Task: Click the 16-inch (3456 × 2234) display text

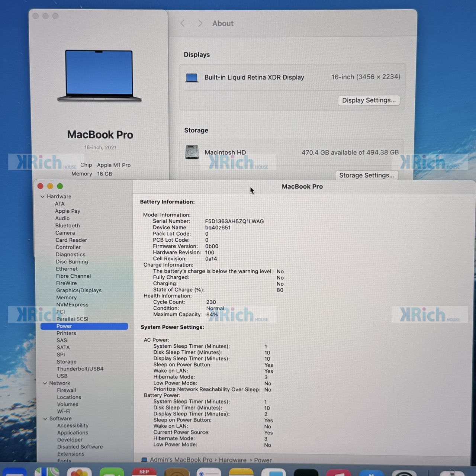Action: [x=366, y=77]
